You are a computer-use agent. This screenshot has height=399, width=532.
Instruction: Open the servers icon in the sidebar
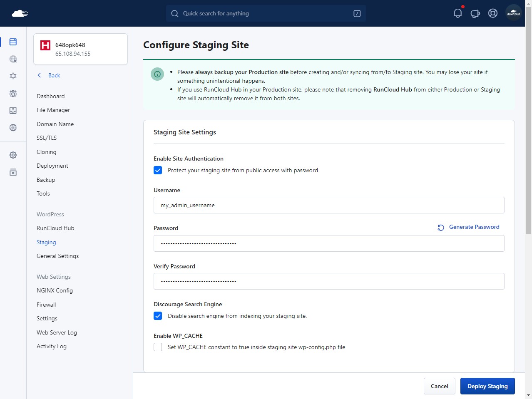pyautogui.click(x=13, y=42)
